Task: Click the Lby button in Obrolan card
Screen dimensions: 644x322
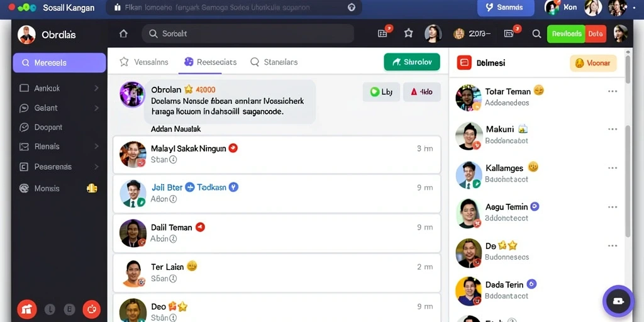Action: (x=381, y=92)
